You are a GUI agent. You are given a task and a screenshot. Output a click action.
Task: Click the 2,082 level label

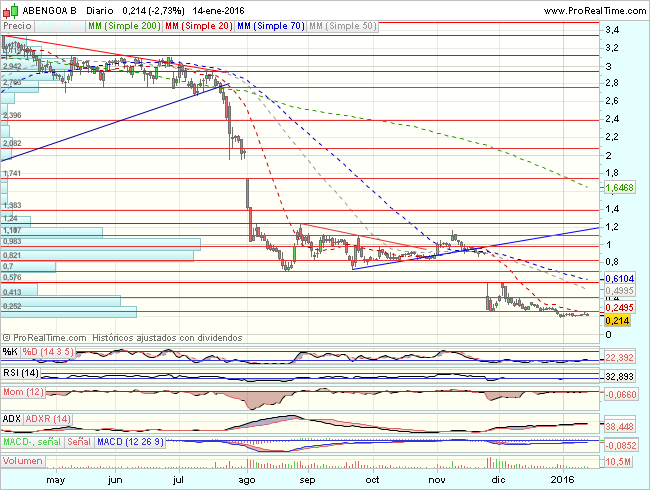[x=12, y=143]
